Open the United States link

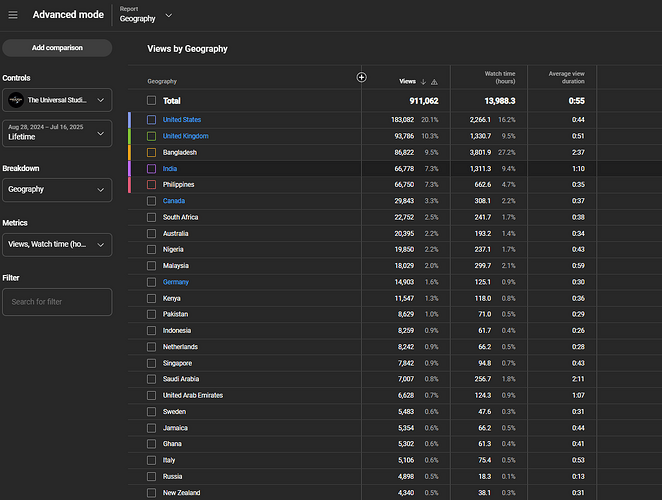point(182,120)
